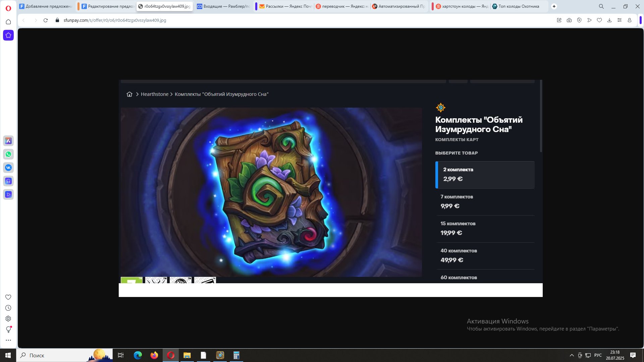Click РУС keyboard language indicator
Screen dimensions: 644x362
pyautogui.click(x=598, y=355)
